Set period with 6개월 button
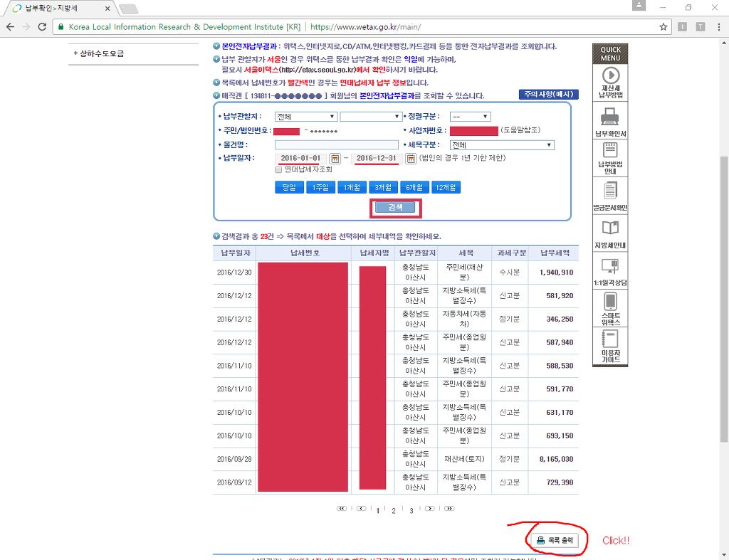Screen dimensions: 729x560 414,187
